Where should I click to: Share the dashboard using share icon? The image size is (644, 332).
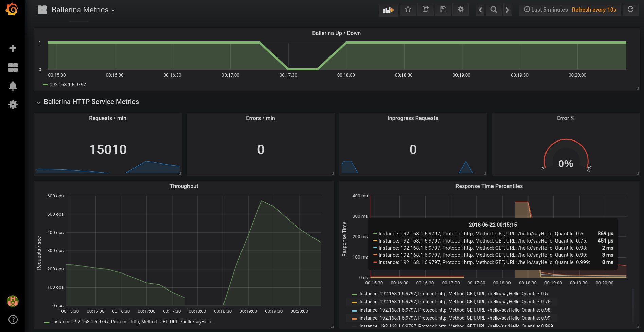[x=426, y=10]
